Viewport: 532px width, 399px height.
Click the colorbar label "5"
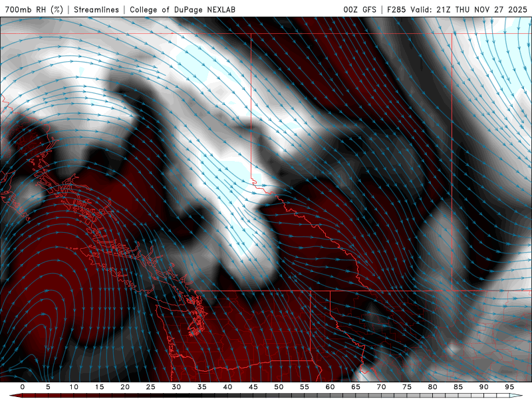48,387
